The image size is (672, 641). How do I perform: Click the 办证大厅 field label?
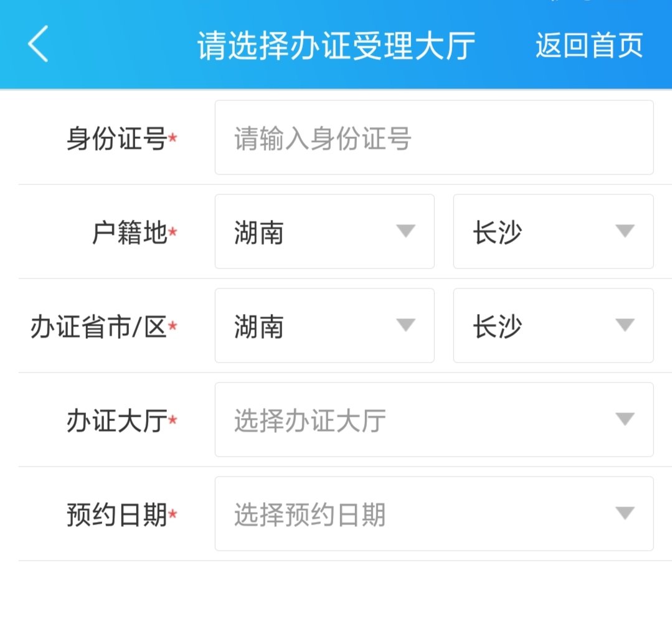pos(117,421)
